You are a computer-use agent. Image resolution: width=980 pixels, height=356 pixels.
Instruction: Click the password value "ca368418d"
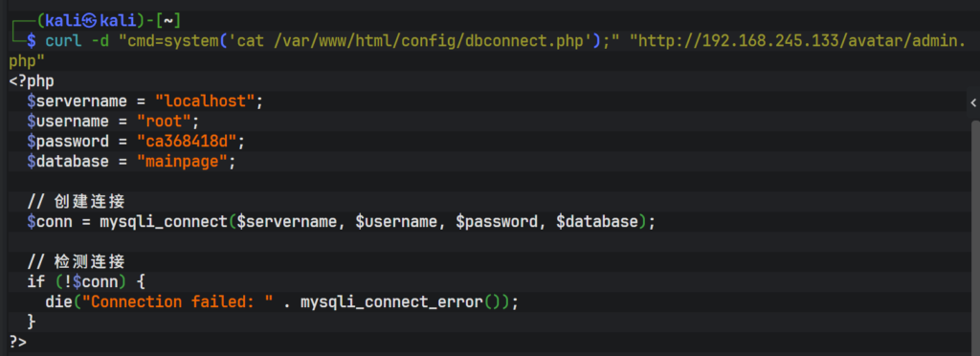(187, 142)
